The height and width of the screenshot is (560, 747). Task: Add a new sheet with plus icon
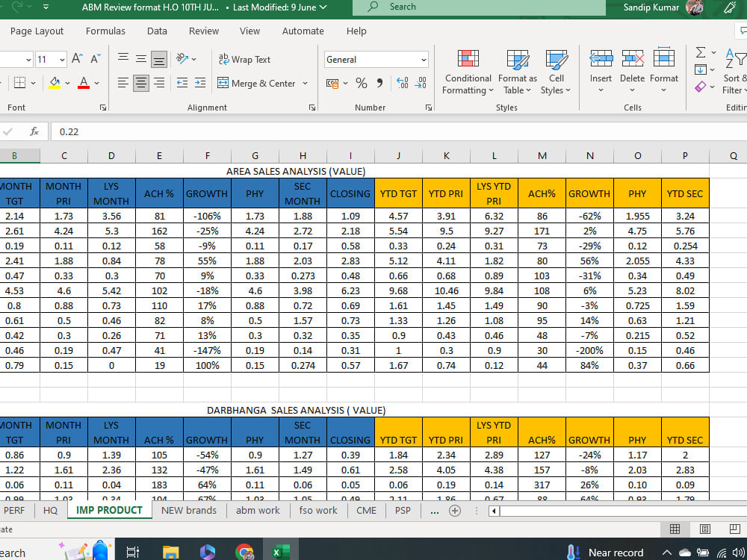tap(455, 511)
